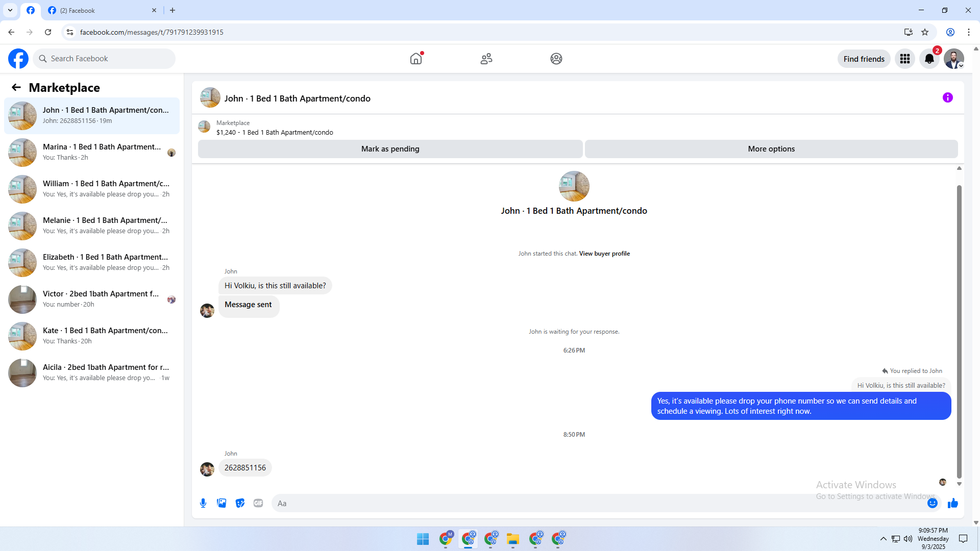Click John's phone number message 2628851156

(x=245, y=468)
